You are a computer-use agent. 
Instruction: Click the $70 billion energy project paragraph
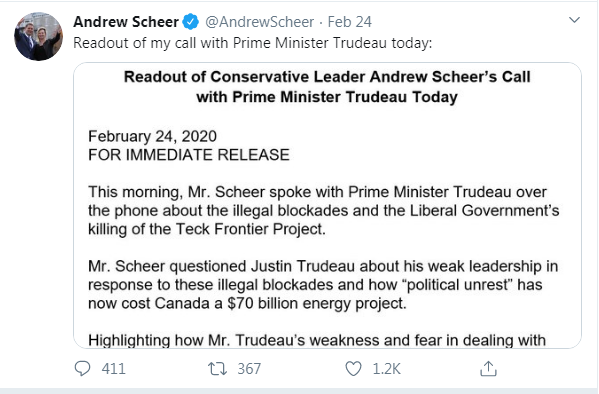click(x=323, y=285)
